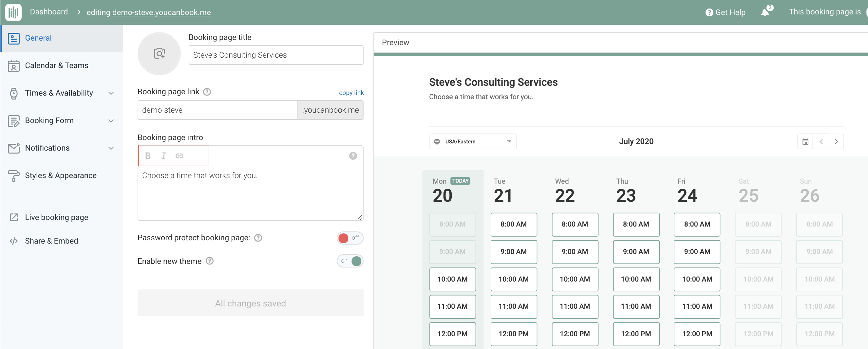Screen dimensions: 868x349
Task: Click help icon for Enable new theme
Action: coord(210,261)
